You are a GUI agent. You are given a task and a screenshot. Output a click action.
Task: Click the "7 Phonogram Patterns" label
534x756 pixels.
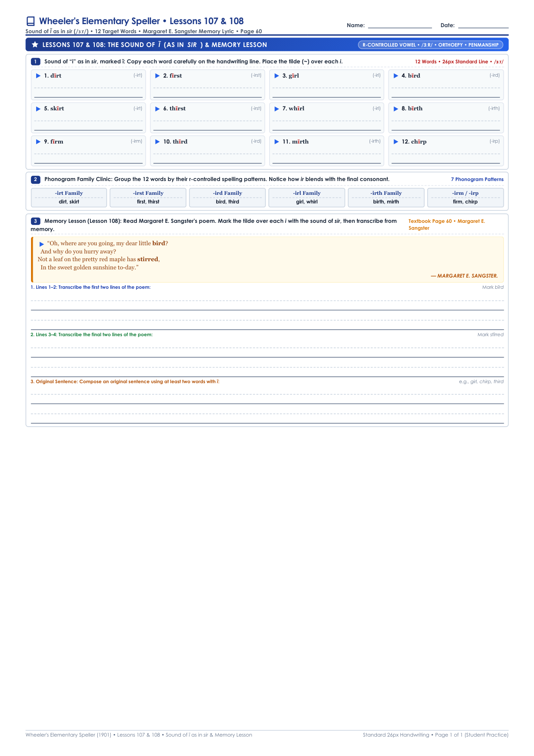[x=477, y=179]
